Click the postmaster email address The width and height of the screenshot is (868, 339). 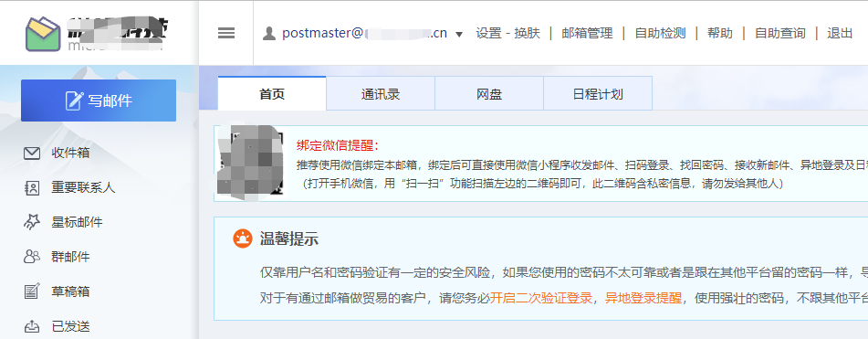tap(364, 33)
